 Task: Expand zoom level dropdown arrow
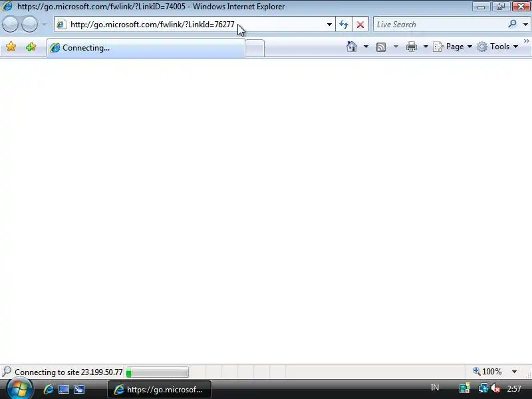point(514,372)
